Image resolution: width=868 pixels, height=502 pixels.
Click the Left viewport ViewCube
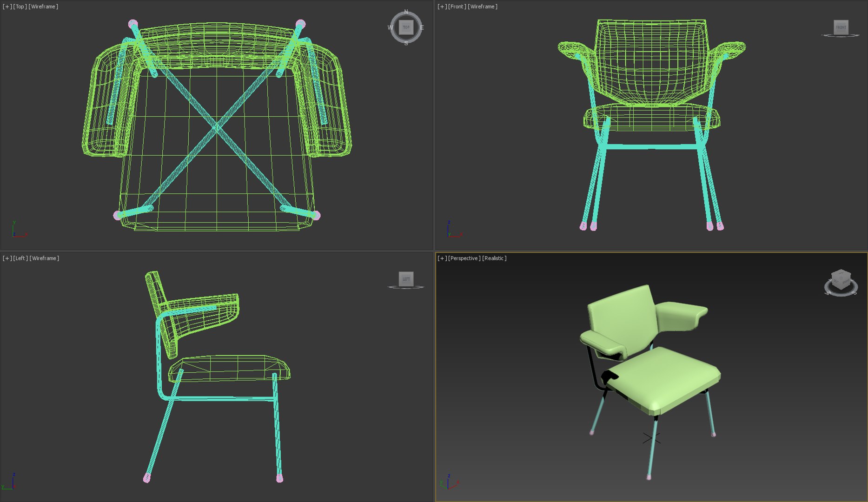pos(406,279)
